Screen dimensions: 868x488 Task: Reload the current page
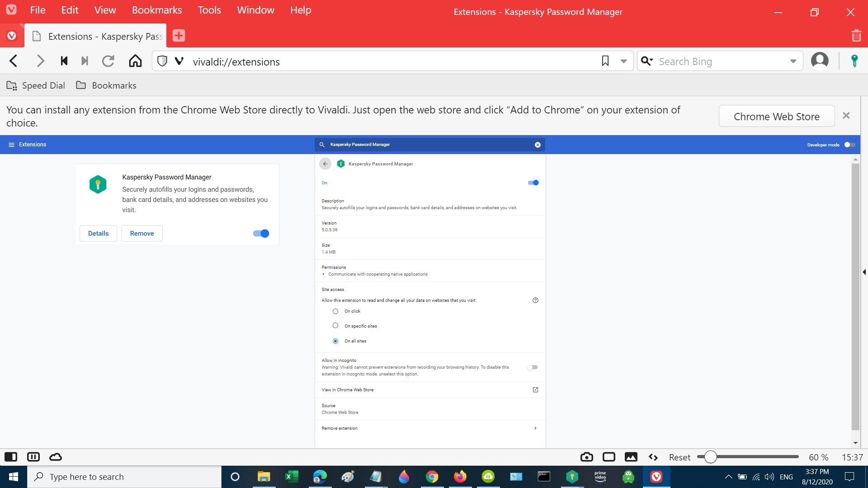(108, 61)
